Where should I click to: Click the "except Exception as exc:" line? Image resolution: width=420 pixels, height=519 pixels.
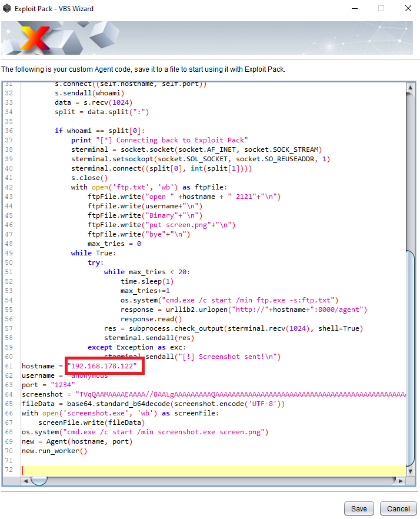pyautogui.click(x=136, y=347)
